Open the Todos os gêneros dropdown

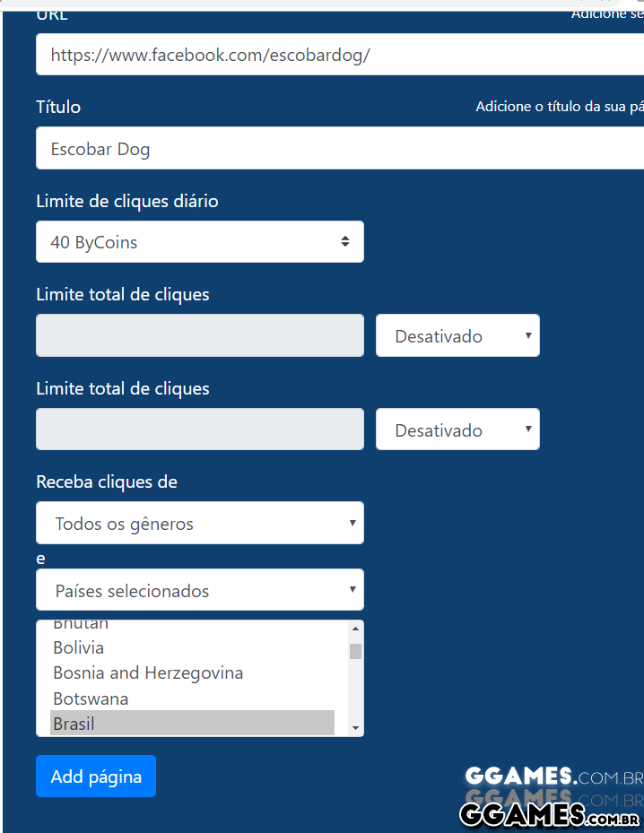199,524
